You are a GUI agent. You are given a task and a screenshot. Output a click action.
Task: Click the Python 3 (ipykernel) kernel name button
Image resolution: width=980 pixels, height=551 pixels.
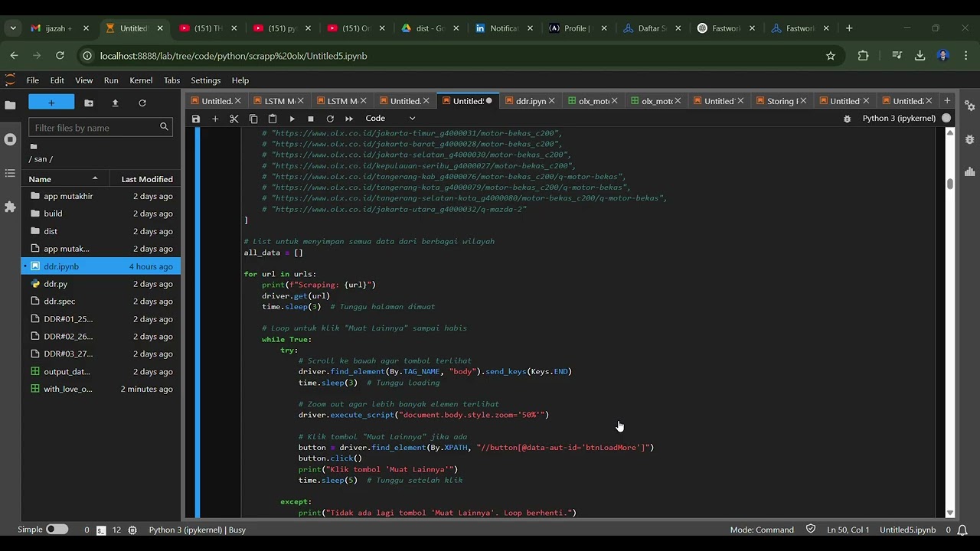pos(899,119)
